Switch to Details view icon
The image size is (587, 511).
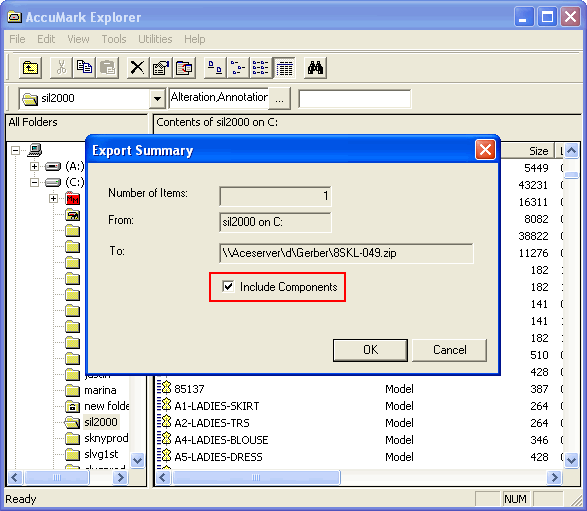[x=284, y=68]
